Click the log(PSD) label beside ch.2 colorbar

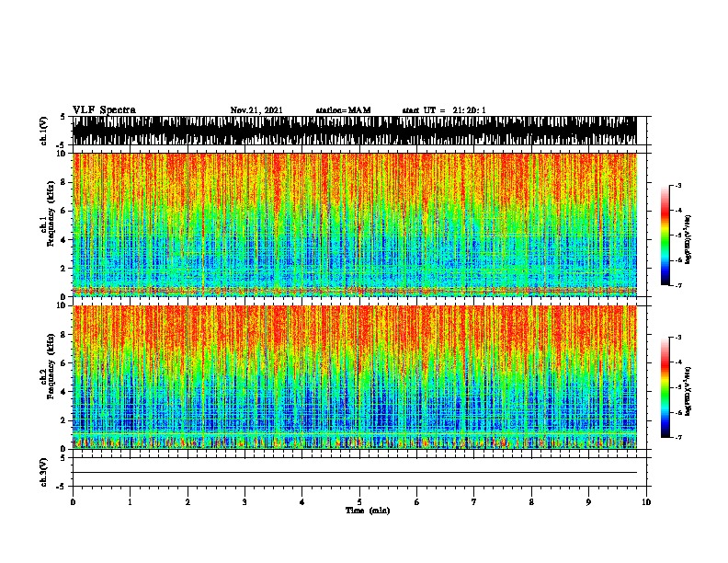pos(688,391)
